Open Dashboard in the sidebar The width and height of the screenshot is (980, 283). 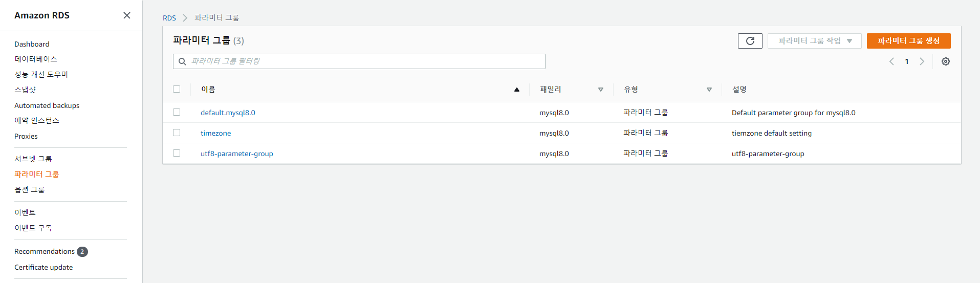coord(32,44)
